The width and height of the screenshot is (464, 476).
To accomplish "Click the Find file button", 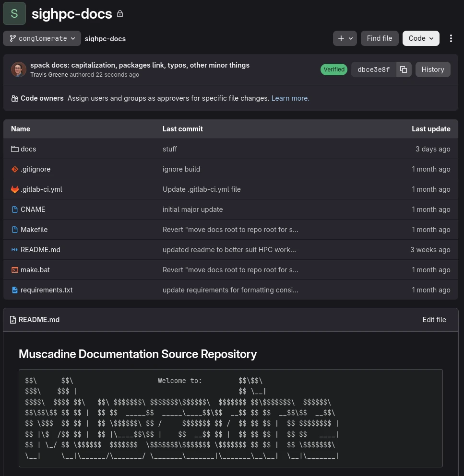I will [x=380, y=38].
